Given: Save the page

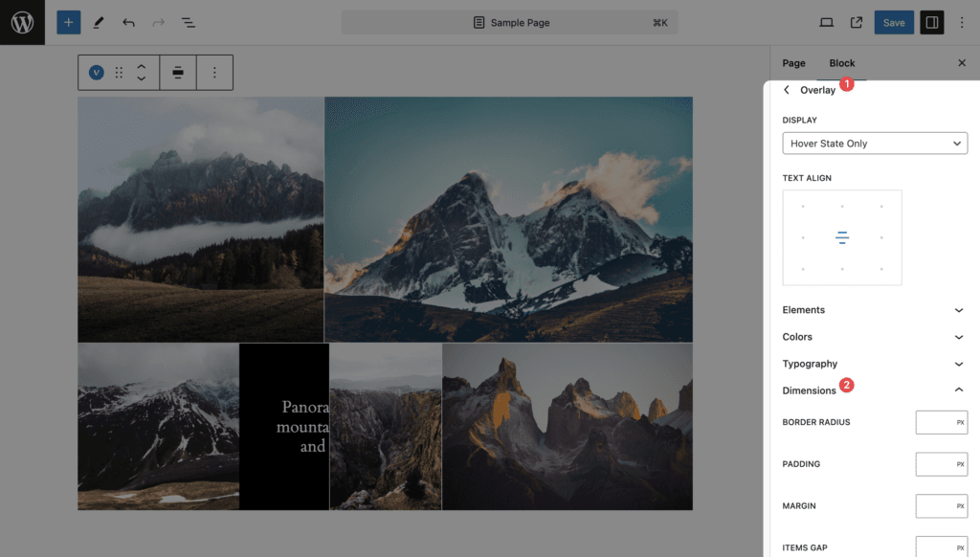Looking at the screenshot, I should click(894, 23).
